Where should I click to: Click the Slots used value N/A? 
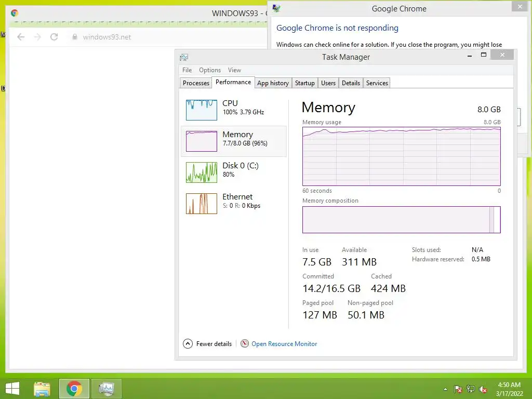click(x=477, y=250)
